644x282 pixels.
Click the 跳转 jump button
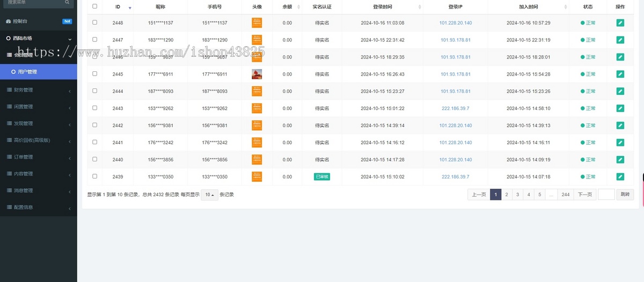point(625,195)
